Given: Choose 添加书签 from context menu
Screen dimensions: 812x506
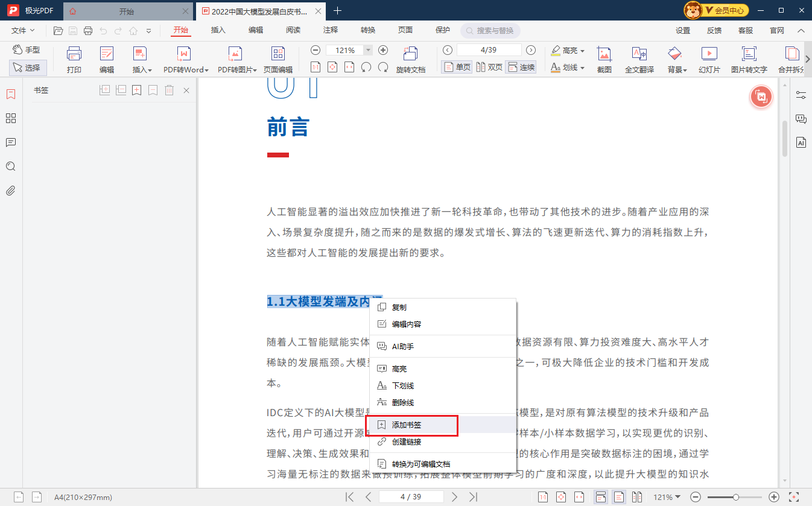Looking at the screenshot, I should pyautogui.click(x=443, y=425).
